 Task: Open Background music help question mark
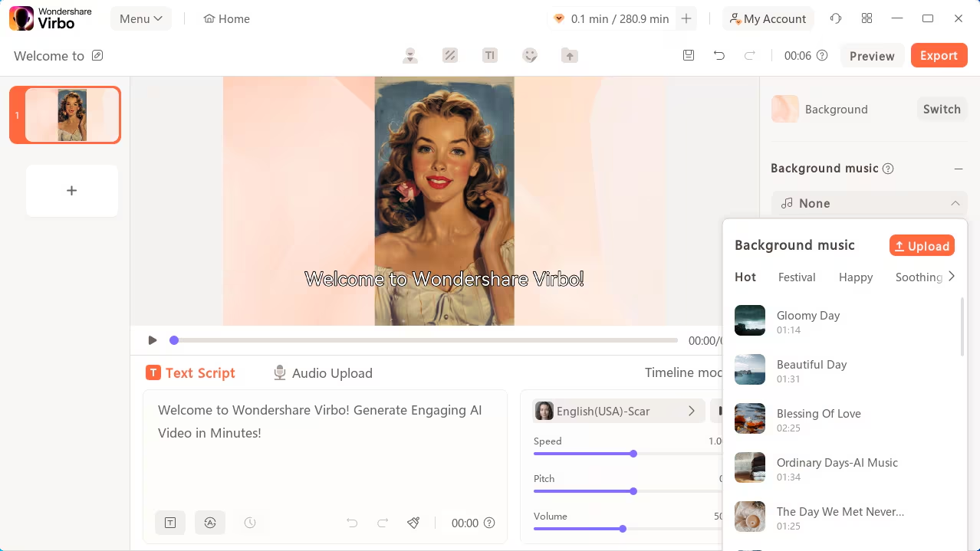[888, 169]
